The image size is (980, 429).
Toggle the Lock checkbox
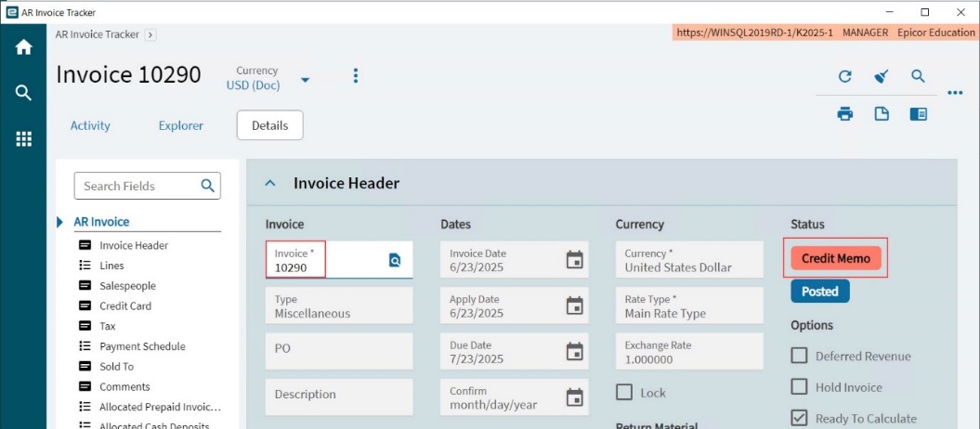[623, 392]
